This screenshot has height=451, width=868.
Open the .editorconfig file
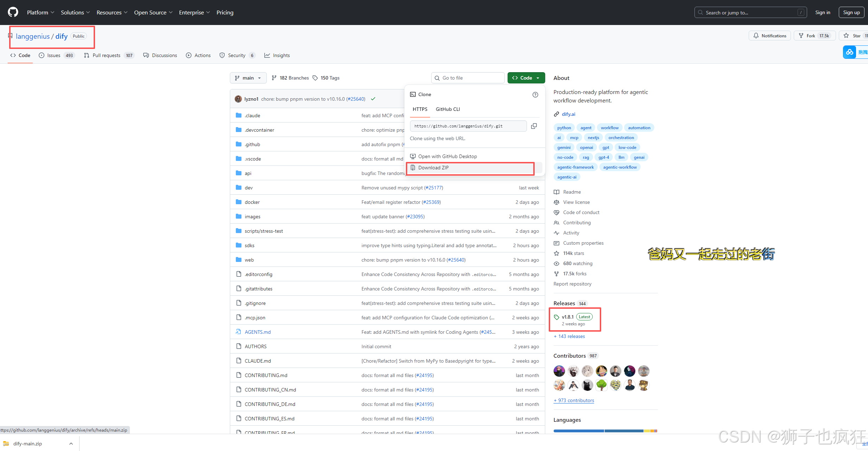click(x=258, y=274)
